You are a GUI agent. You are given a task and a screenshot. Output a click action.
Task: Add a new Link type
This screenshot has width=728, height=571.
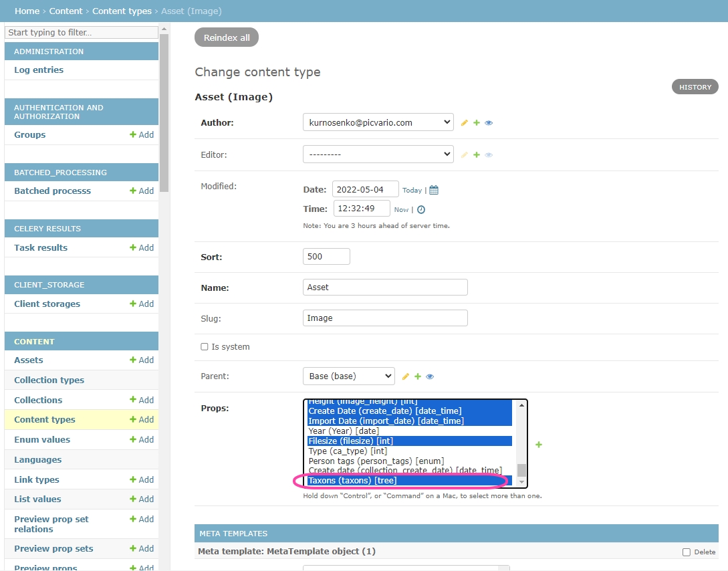coord(142,479)
